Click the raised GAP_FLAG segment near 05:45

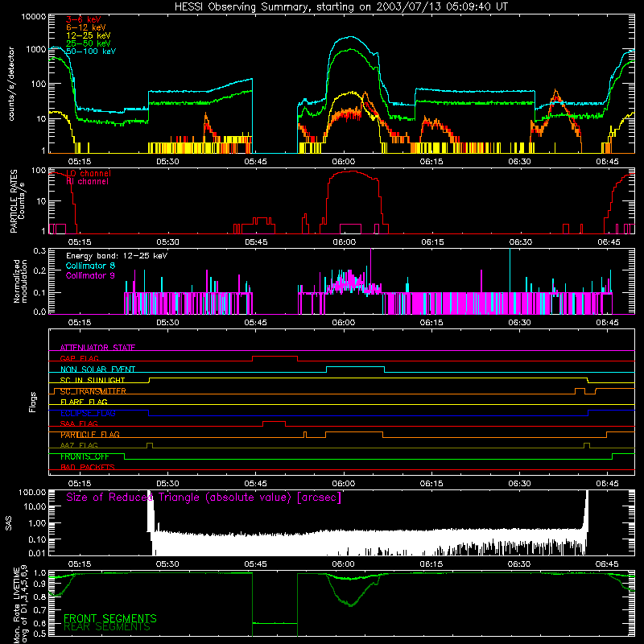(x=275, y=357)
